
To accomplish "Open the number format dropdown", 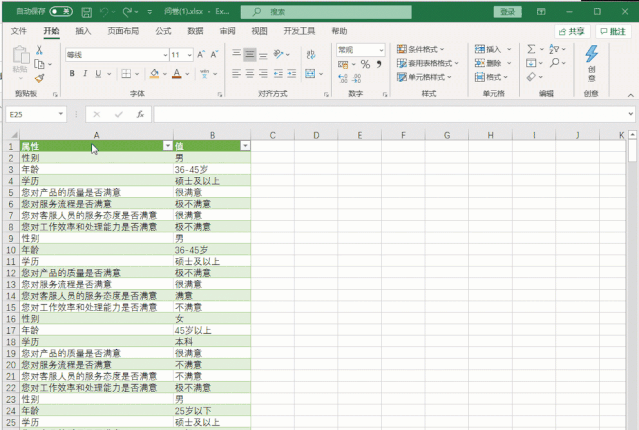I will [x=381, y=50].
